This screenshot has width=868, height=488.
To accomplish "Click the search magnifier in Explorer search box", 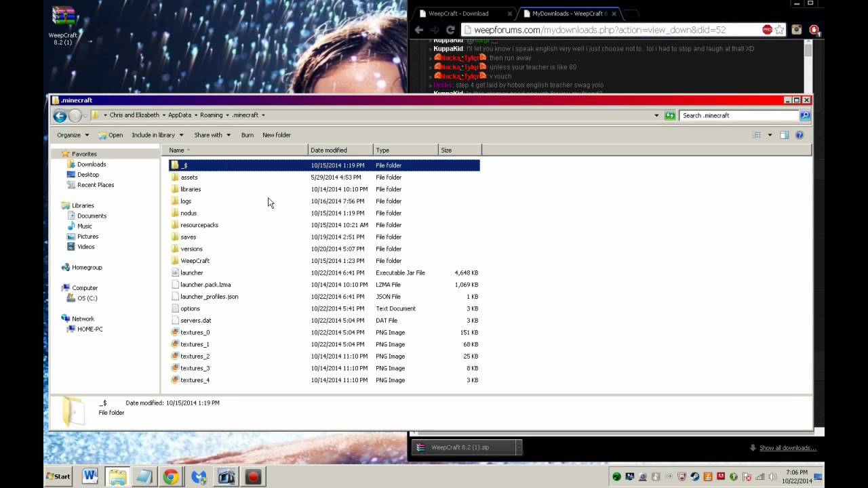I will 805,115.
